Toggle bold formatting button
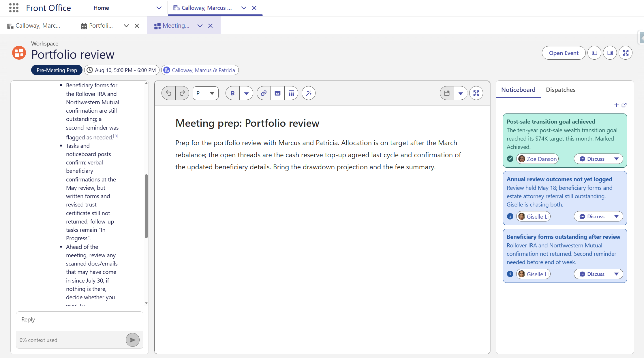The height and width of the screenshot is (358, 644). tap(233, 93)
